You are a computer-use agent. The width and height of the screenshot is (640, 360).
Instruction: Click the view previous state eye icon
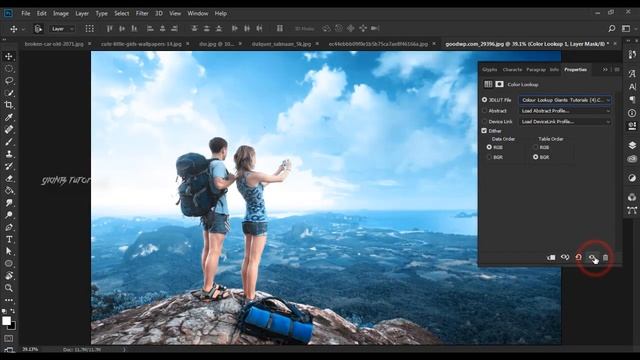tap(565, 258)
